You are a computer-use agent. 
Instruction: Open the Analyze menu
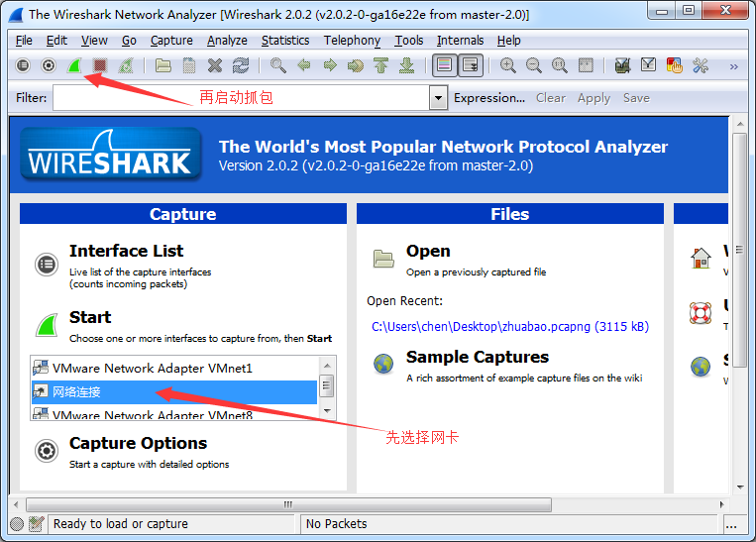227,41
